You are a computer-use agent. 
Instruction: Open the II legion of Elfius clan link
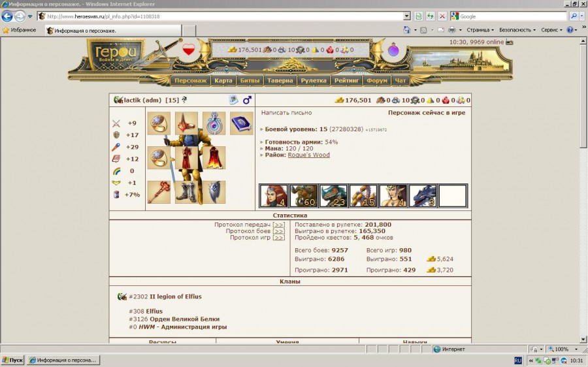click(176, 296)
